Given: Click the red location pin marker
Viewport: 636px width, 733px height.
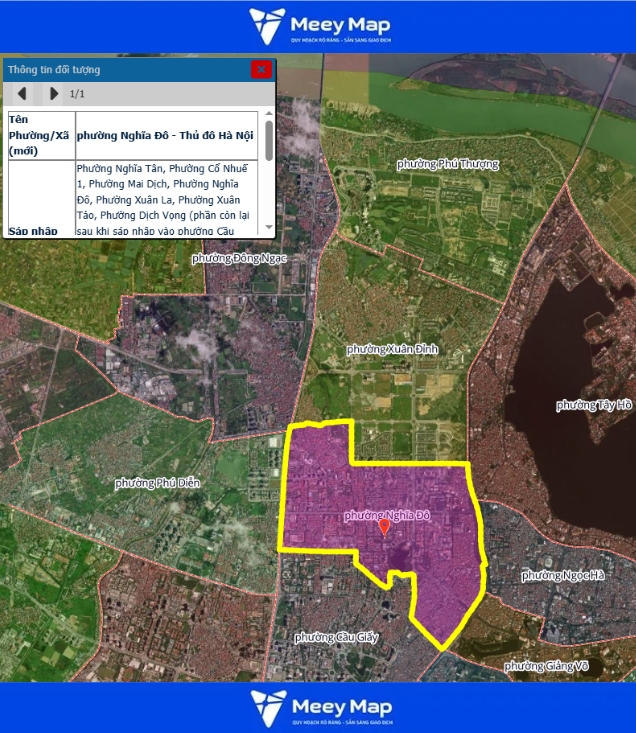Looking at the screenshot, I should tap(384, 527).
